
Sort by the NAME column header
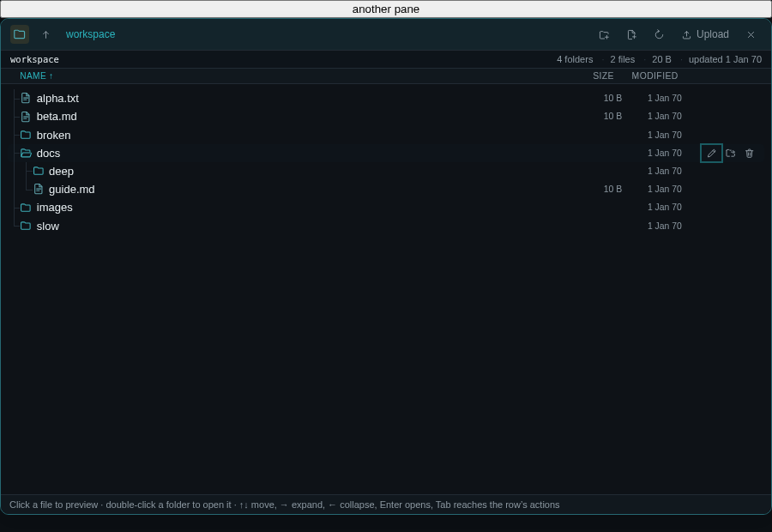click(x=36, y=76)
